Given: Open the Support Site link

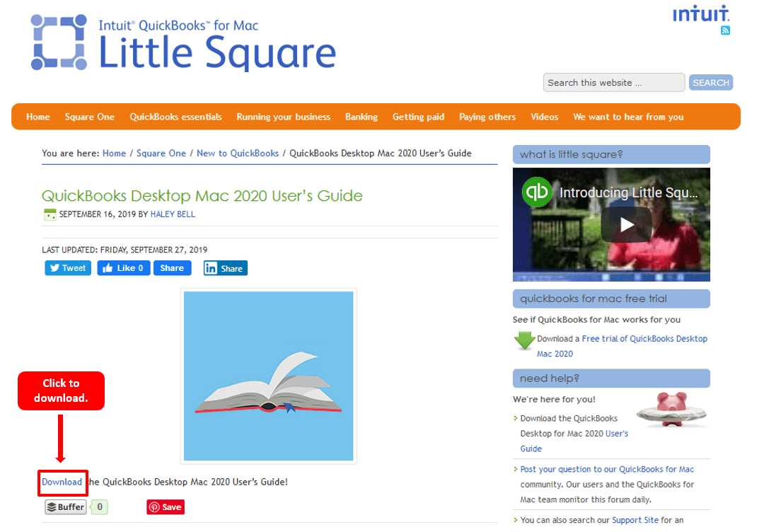Looking at the screenshot, I should coord(635,520).
